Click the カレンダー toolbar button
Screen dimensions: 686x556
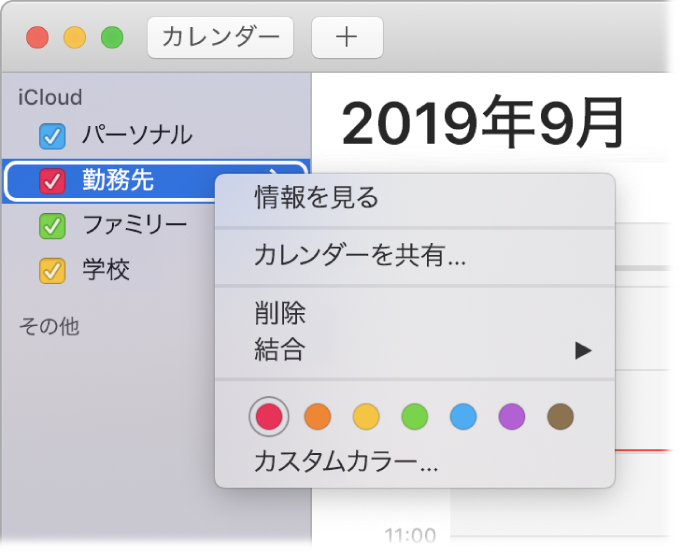(220, 37)
